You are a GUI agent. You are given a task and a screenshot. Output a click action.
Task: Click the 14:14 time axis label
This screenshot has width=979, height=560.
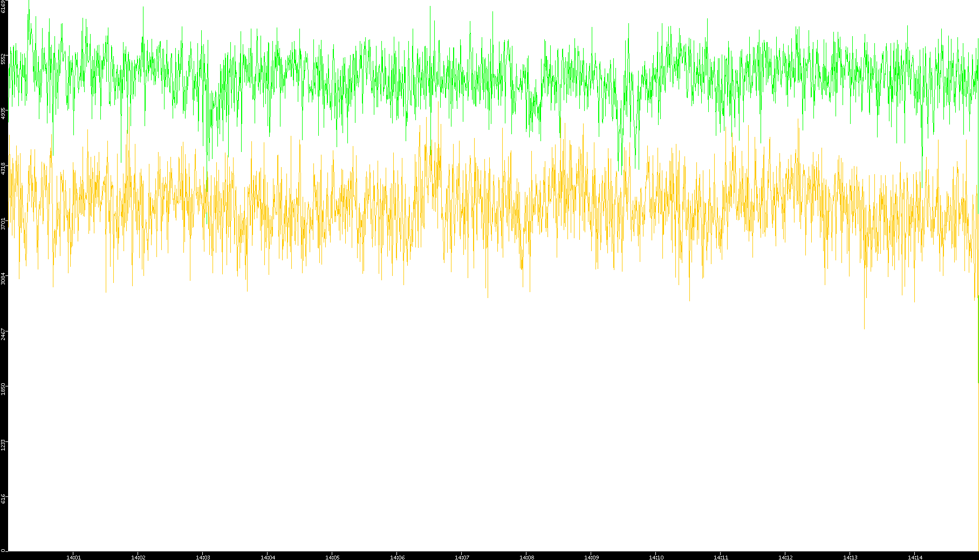[915, 557]
